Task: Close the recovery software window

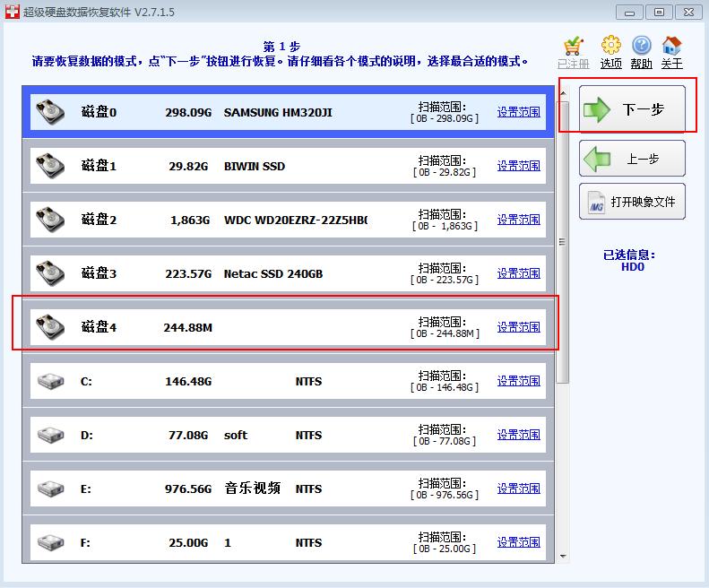Action: [688, 13]
